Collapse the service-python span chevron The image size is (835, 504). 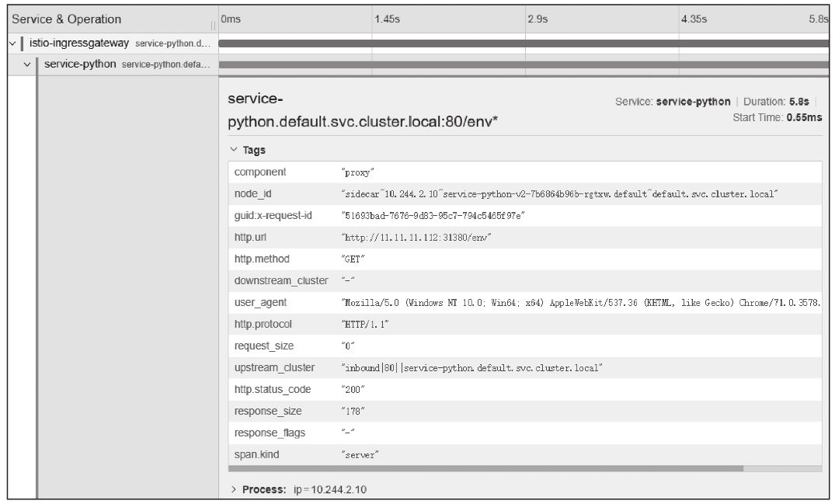[27, 64]
